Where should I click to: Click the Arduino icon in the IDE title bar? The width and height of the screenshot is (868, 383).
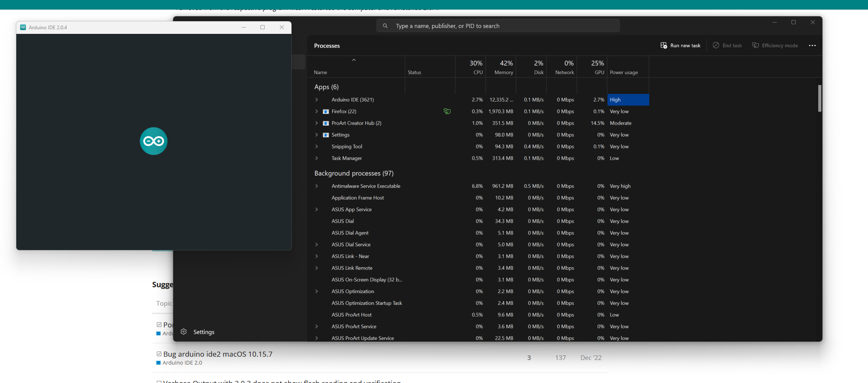click(x=23, y=27)
